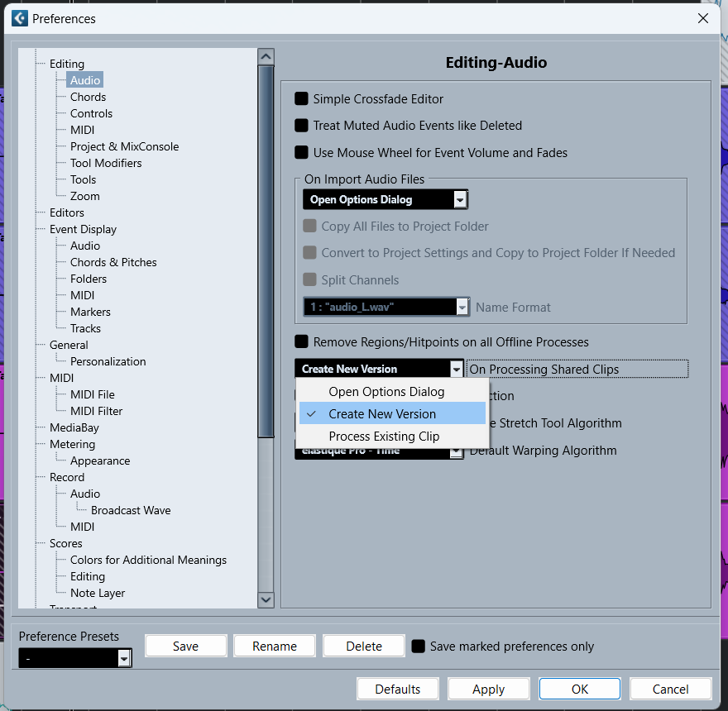728x711 pixels.
Task: Select Markers in the tree
Action: click(x=90, y=312)
